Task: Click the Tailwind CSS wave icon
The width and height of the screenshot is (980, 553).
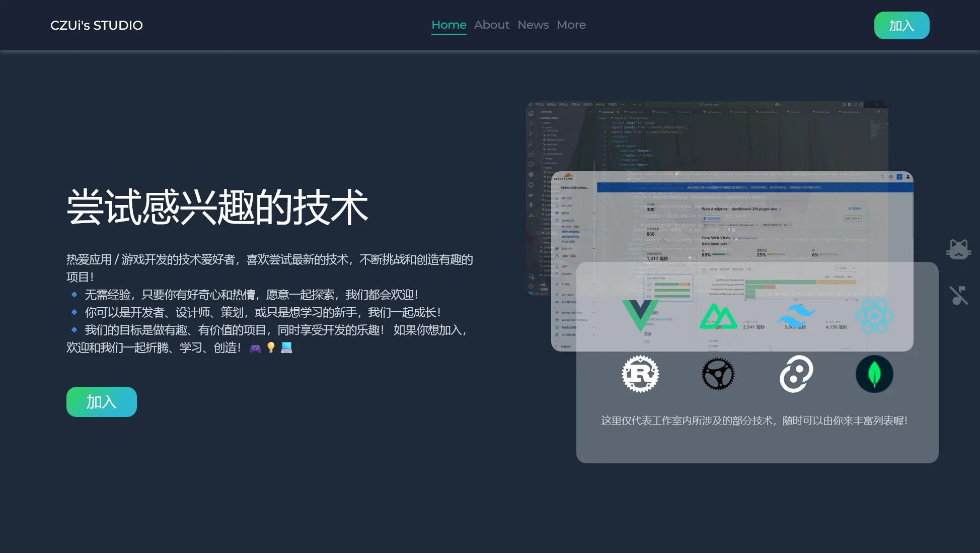Action: tap(796, 316)
